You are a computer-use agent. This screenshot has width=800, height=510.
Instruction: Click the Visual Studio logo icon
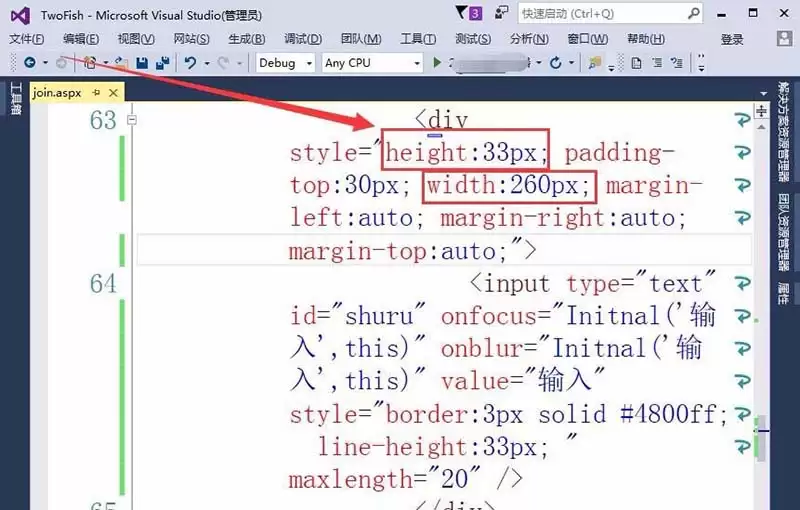click(20, 16)
